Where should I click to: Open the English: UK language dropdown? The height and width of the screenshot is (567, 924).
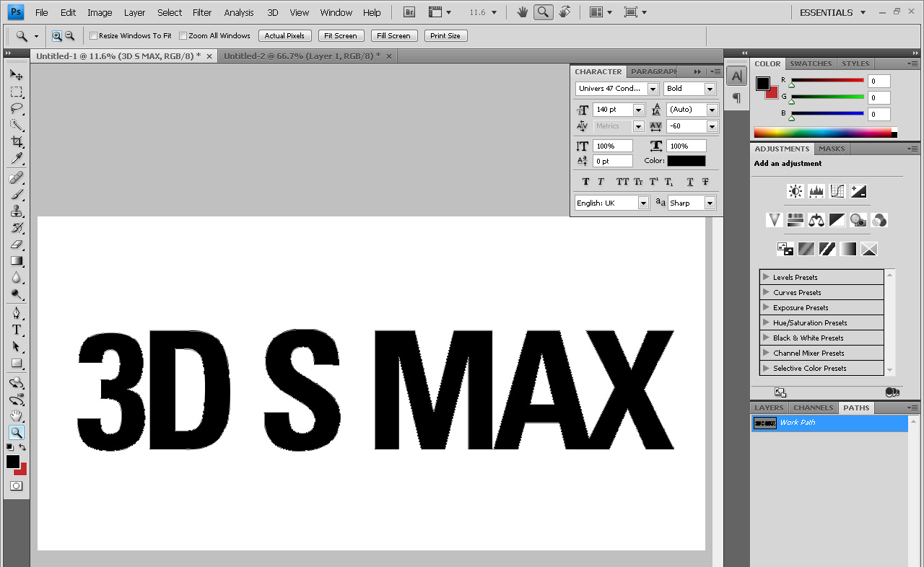tap(643, 203)
